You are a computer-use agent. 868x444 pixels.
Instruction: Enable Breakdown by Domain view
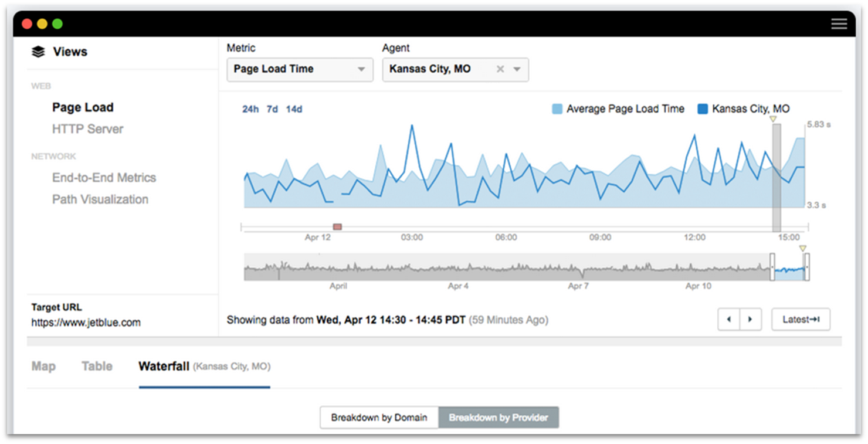click(x=379, y=418)
